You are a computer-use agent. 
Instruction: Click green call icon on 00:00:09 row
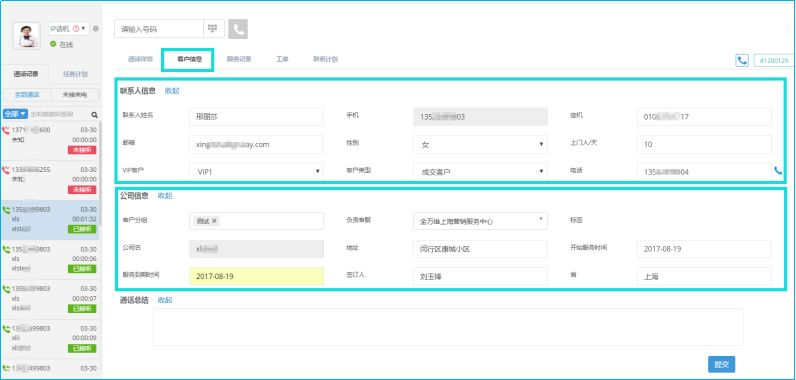6,328
